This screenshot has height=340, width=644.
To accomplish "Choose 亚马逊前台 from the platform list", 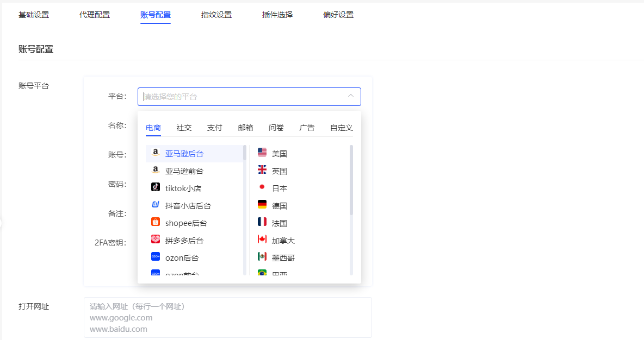I will click(x=185, y=171).
